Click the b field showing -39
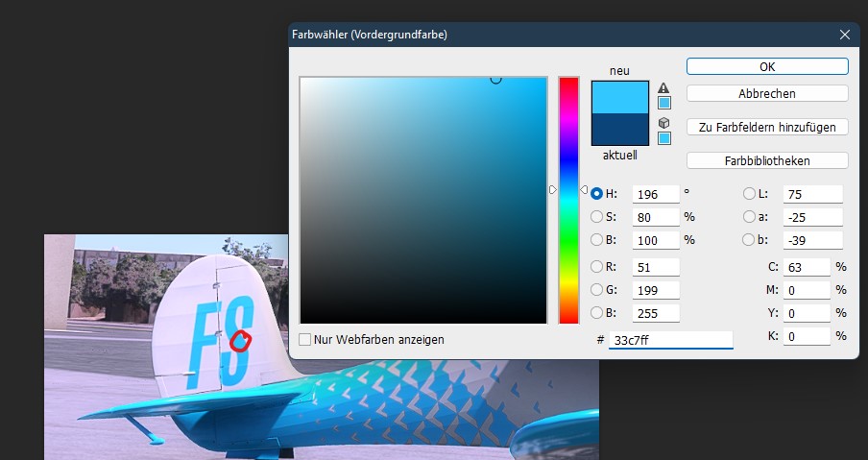868x460 pixels. click(813, 240)
